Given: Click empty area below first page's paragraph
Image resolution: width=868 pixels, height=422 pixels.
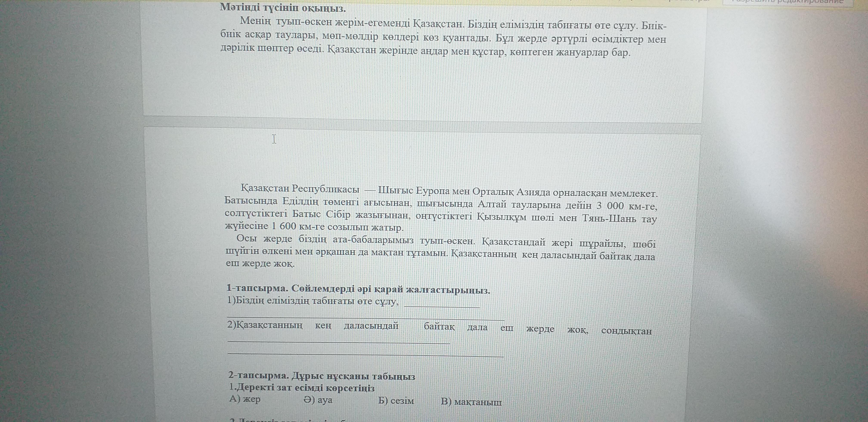Looking at the screenshot, I should coord(421,88).
